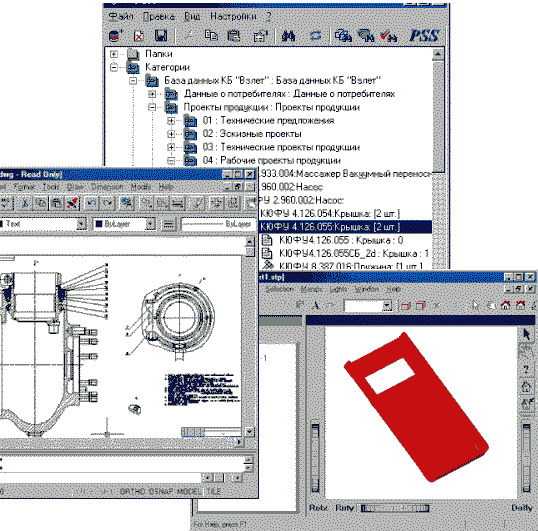The height and width of the screenshot is (531, 538).
Task: Toggle OSNAP in drawing status bar
Action: pos(161,491)
